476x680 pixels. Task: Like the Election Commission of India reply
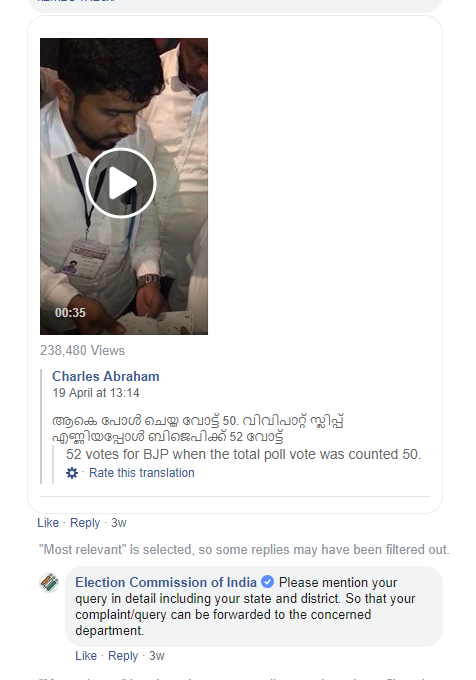pos(86,656)
